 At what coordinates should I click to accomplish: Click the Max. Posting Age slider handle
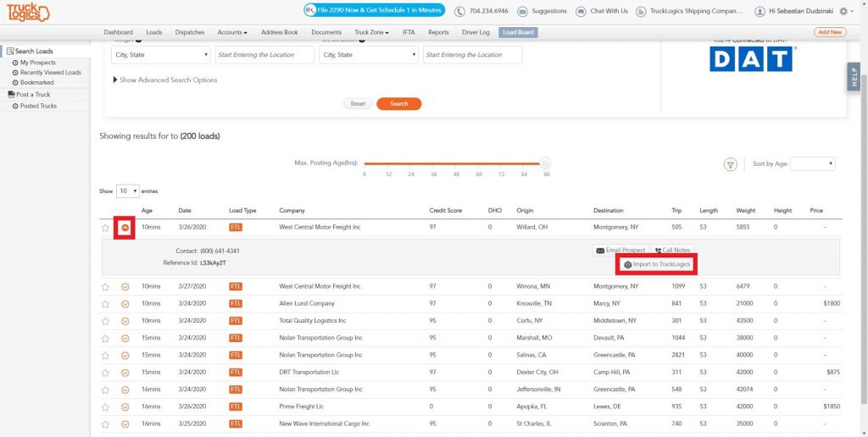click(x=545, y=163)
